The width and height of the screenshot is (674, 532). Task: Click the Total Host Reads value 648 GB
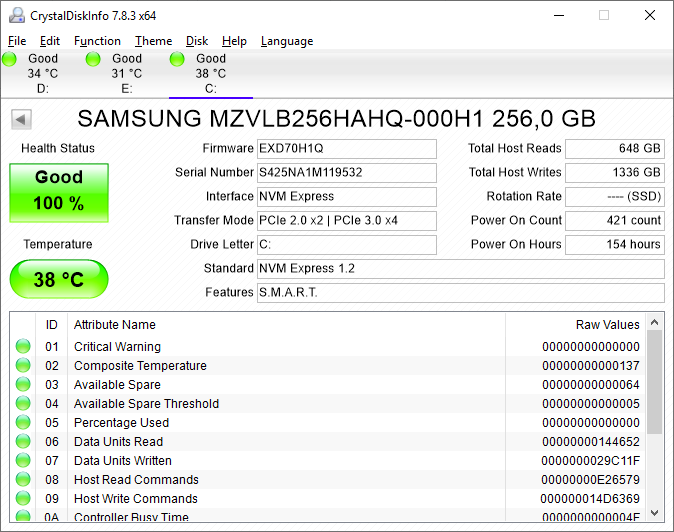click(x=615, y=149)
